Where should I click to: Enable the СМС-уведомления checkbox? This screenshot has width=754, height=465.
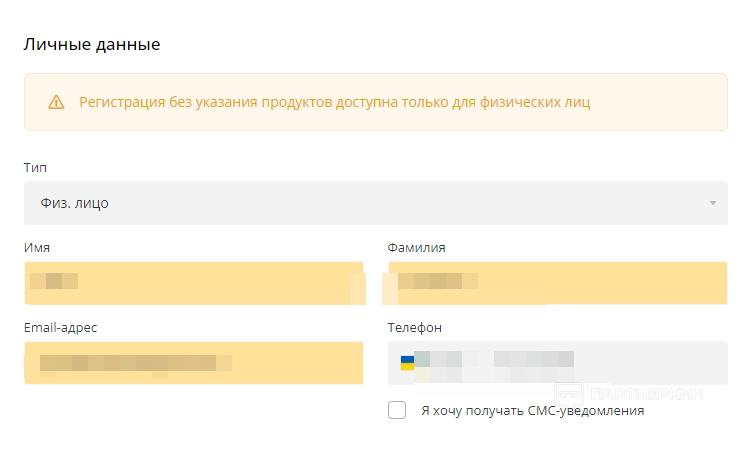point(397,410)
